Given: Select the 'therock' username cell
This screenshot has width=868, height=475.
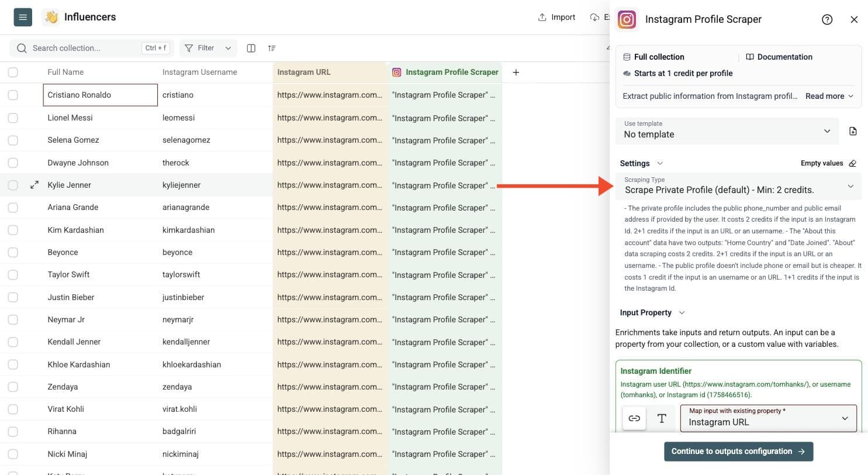Looking at the screenshot, I should [x=216, y=163].
